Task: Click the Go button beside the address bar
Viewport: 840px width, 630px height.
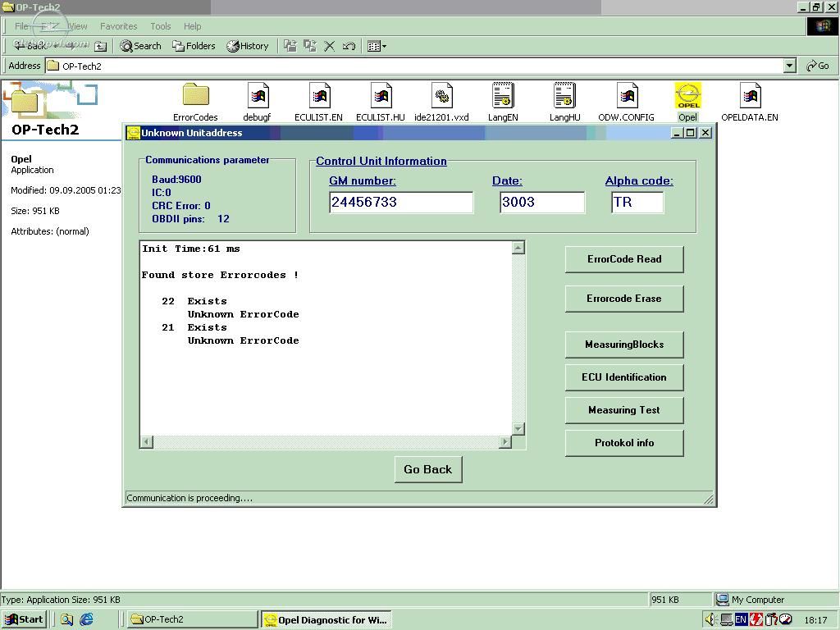Action: click(x=818, y=66)
